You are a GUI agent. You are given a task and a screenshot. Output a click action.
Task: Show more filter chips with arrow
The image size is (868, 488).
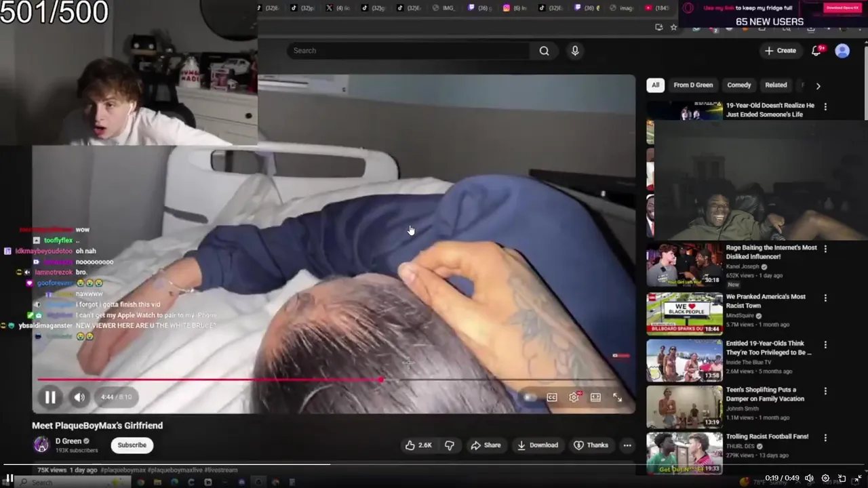pyautogui.click(x=818, y=86)
